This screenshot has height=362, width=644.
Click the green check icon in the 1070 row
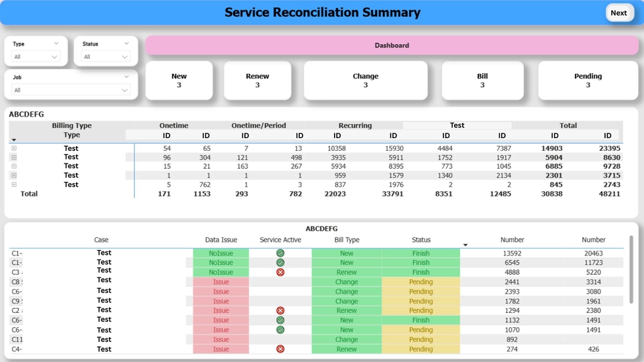click(280, 330)
